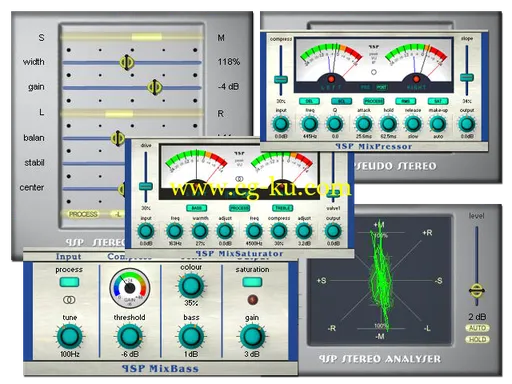This screenshot has height=384, width=512.
Task: Click the release knob in MixPressor
Action: tap(413, 124)
